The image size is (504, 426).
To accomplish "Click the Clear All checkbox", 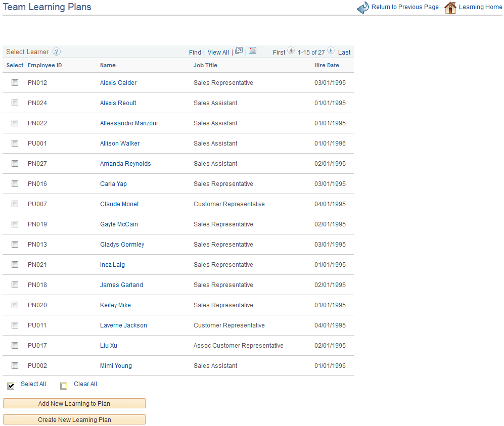I will point(64,386).
